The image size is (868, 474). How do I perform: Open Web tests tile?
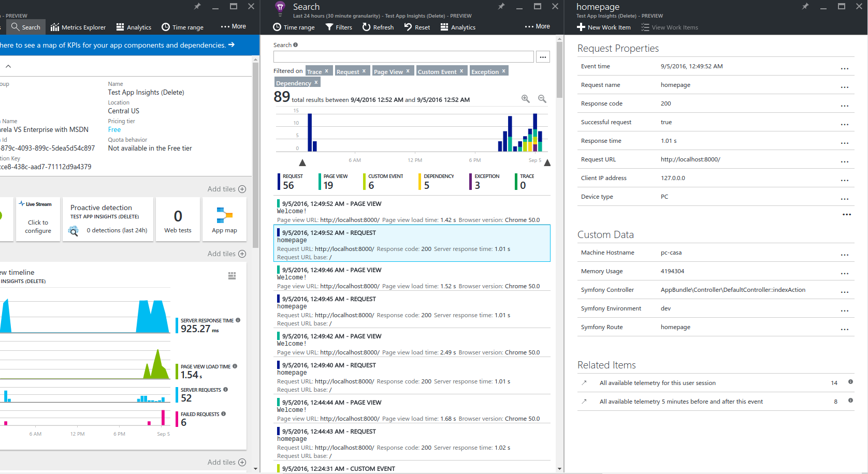pos(178,219)
